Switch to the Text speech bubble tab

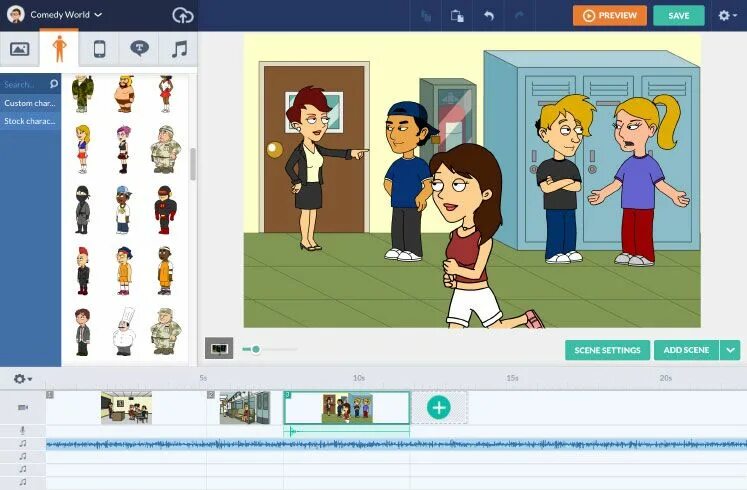[x=139, y=49]
